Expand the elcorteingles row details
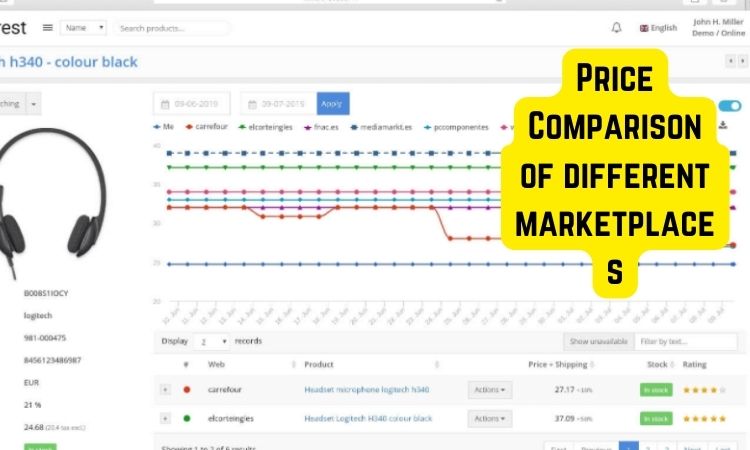 coord(165,418)
